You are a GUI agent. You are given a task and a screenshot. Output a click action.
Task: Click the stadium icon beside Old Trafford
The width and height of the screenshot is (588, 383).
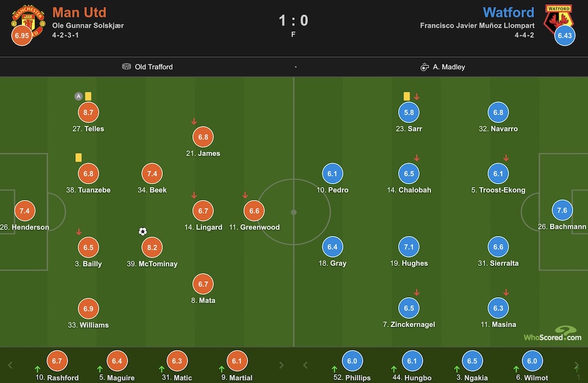coord(127,66)
